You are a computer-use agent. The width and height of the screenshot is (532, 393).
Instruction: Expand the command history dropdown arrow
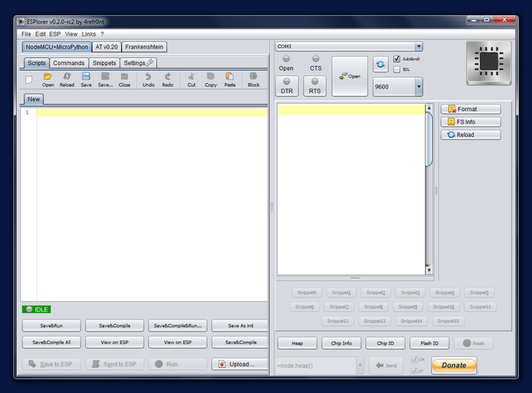pyautogui.click(x=360, y=366)
